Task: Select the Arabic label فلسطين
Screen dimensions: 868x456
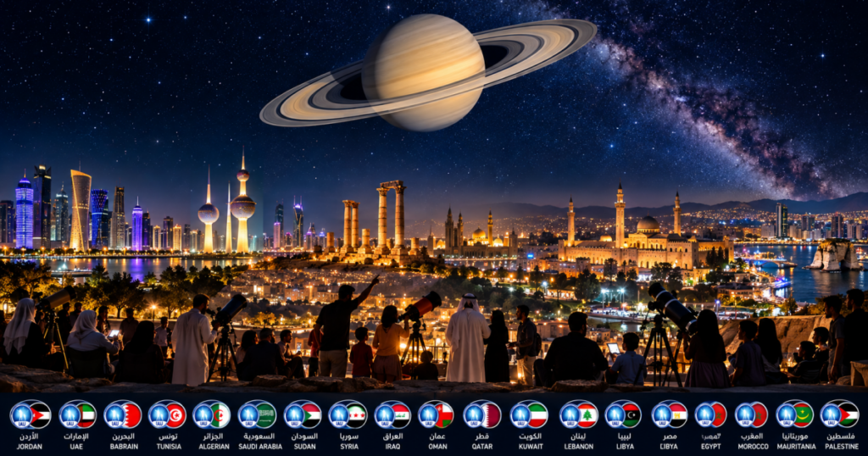Action: 841,437
